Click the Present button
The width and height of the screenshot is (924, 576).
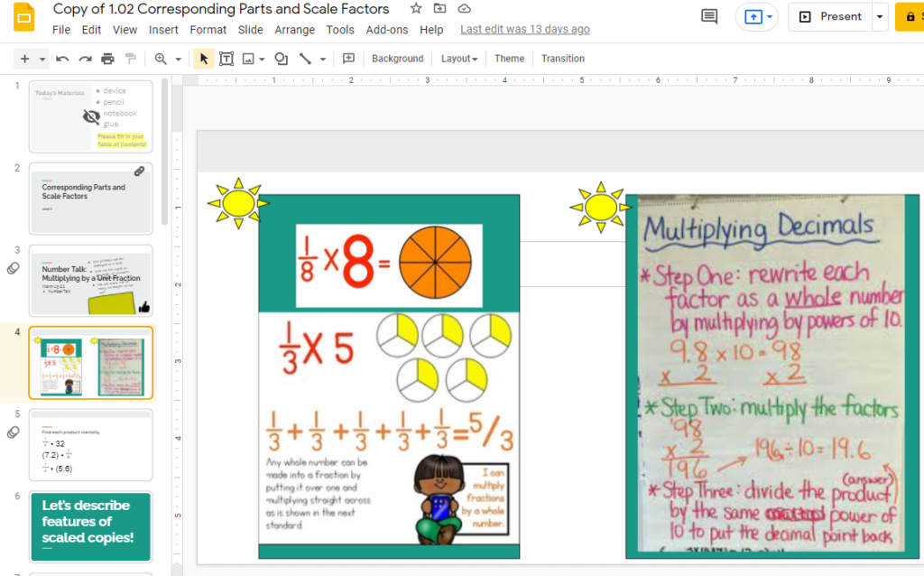[830, 16]
